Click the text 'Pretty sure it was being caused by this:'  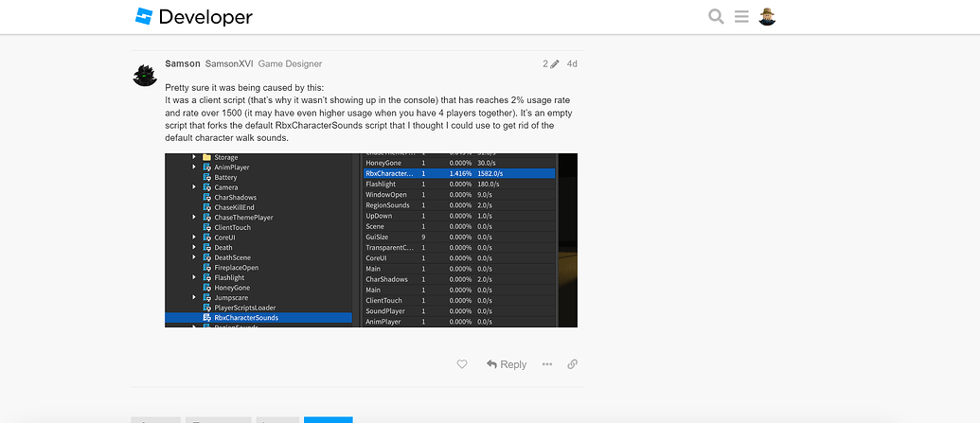245,87
